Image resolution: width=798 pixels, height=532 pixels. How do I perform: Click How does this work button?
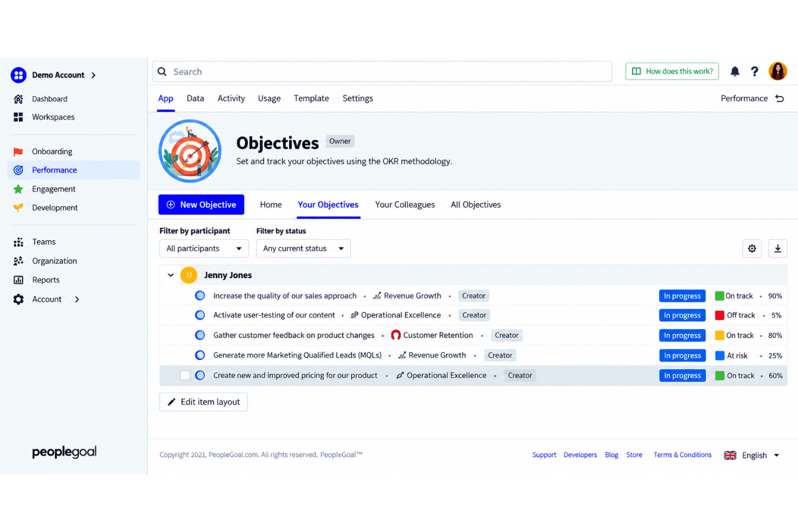672,71
